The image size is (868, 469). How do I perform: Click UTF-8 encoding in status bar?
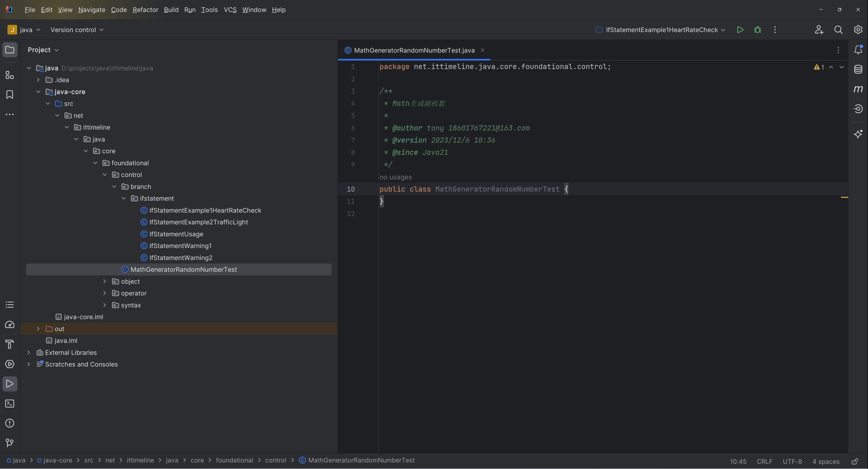click(x=792, y=461)
